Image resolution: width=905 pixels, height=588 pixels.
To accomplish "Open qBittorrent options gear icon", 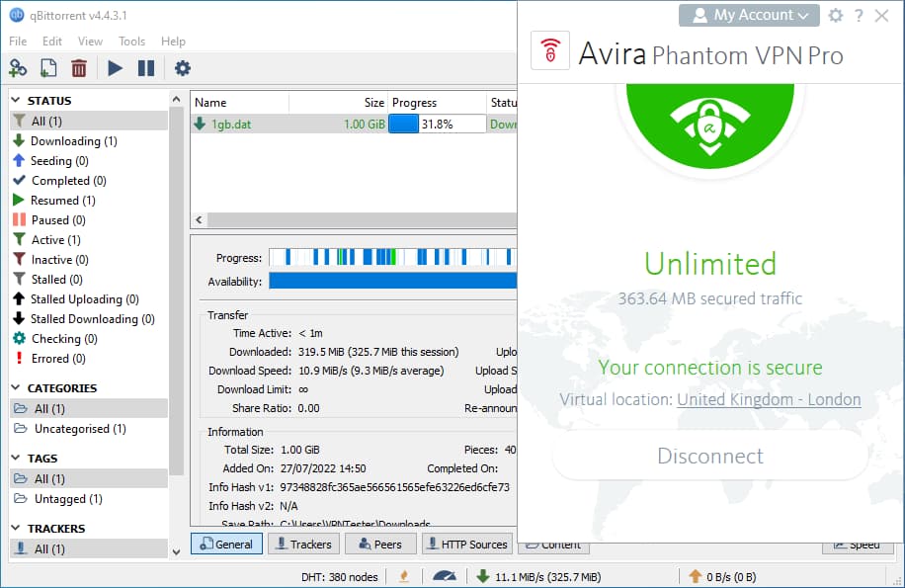I will [x=183, y=68].
